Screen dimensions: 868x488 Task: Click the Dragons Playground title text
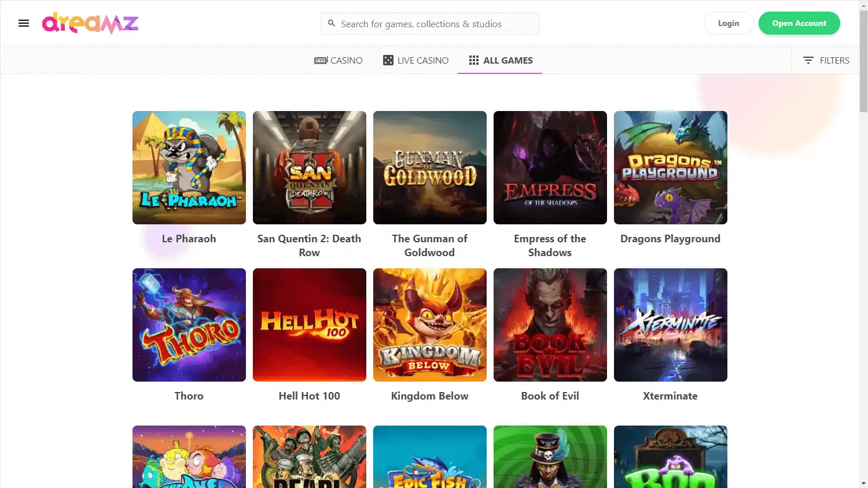671,239
